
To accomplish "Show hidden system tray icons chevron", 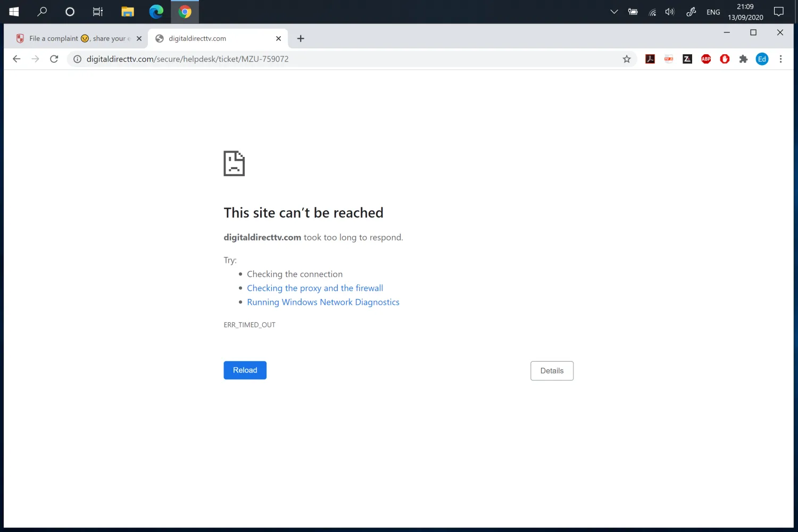I will 614,12.
